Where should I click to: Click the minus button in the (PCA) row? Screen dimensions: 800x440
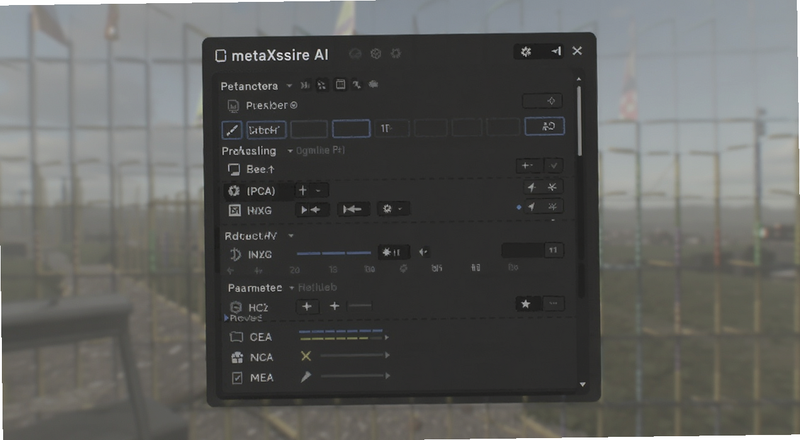pos(318,191)
